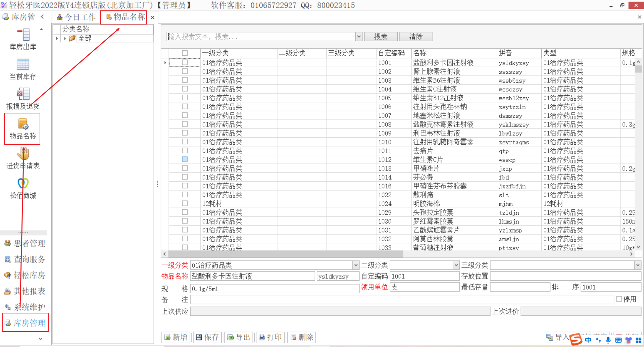Click the 存放位置 input field
Viewport: 644px width, 347px height.
(x=565, y=276)
